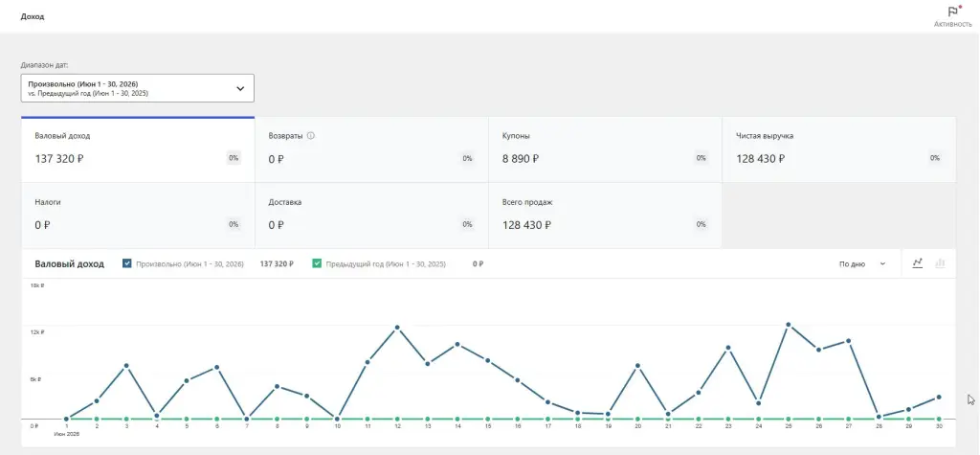
Task: Switch to line chart view icon
Action: click(x=918, y=263)
